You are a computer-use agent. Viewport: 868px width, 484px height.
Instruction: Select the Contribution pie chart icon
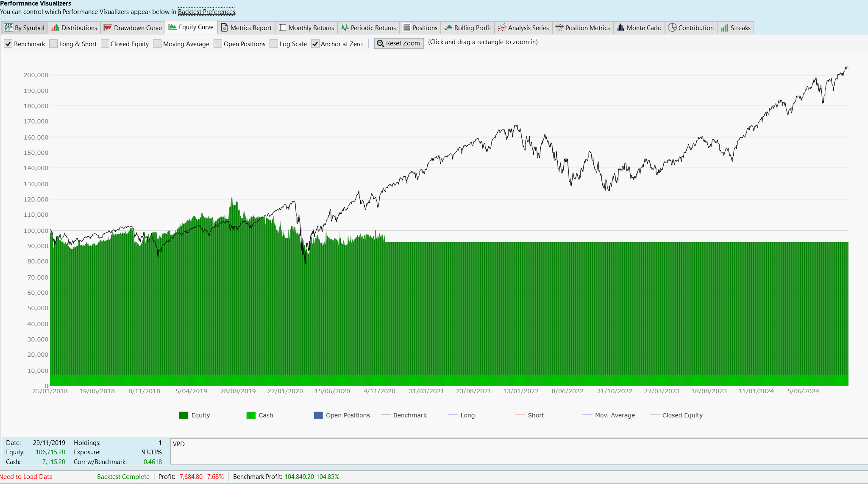click(x=672, y=28)
